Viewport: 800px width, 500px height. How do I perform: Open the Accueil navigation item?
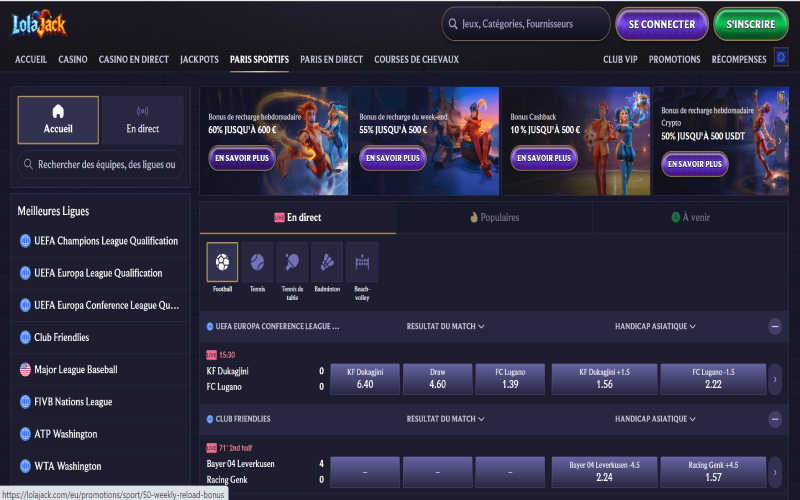[31, 59]
